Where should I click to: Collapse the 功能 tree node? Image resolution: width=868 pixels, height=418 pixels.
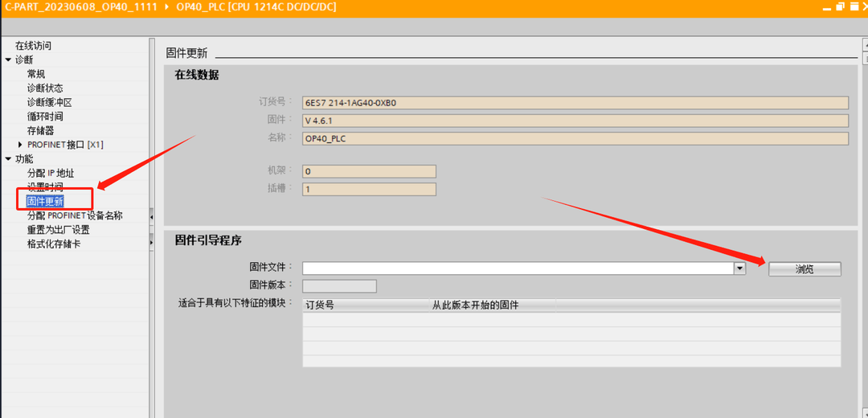(8, 159)
